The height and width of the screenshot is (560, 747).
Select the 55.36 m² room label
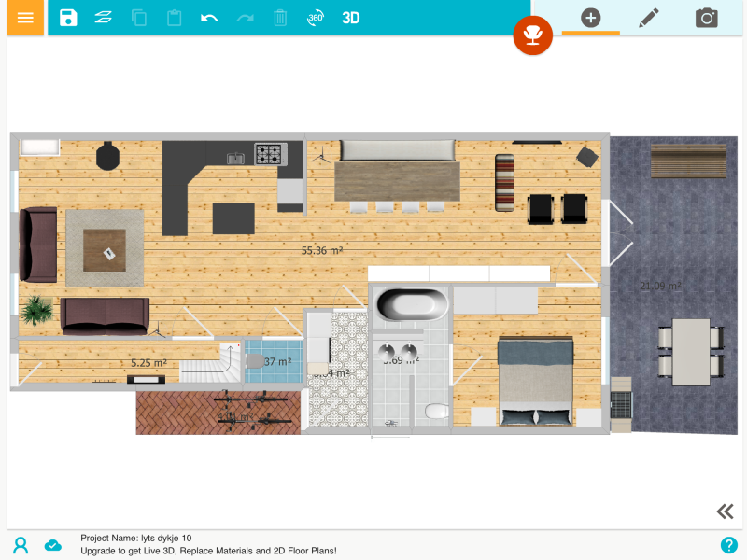tap(322, 250)
